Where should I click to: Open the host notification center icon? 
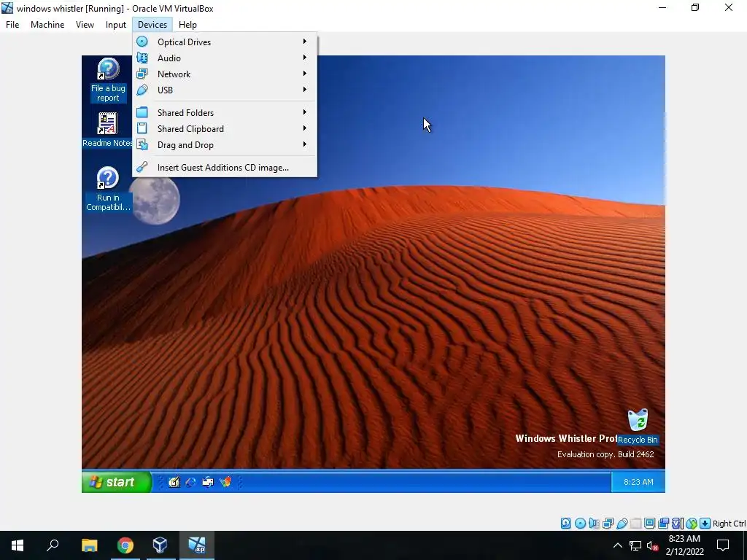coord(723,545)
